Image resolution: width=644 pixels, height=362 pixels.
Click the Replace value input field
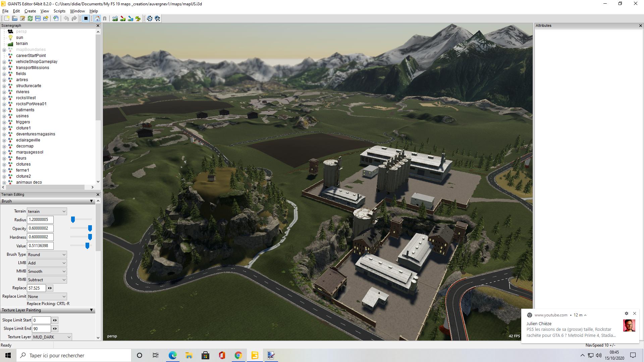click(36, 288)
